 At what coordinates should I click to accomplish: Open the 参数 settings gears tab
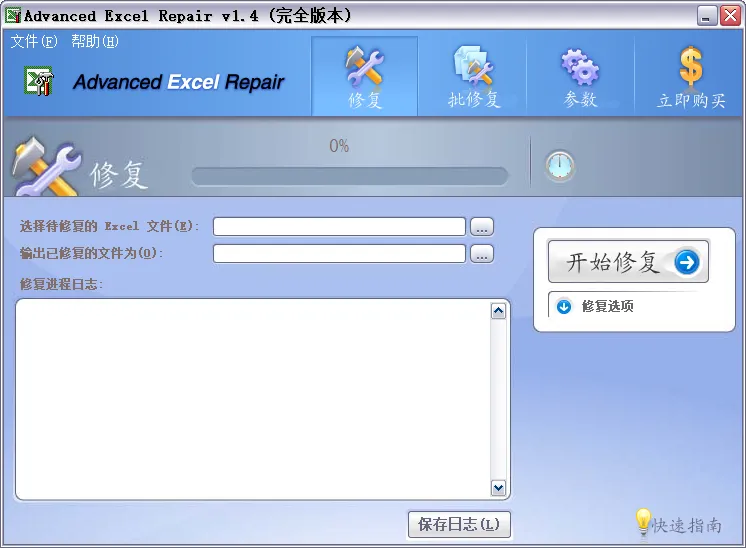click(580, 77)
